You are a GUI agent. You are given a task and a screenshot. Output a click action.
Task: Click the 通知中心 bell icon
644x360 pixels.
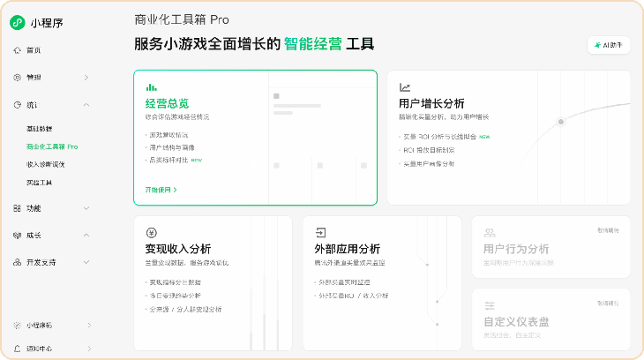pyautogui.click(x=17, y=349)
